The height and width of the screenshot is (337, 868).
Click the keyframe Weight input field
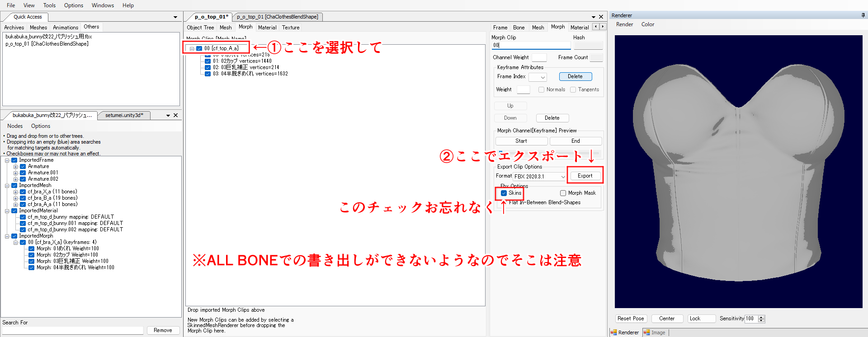[523, 89]
